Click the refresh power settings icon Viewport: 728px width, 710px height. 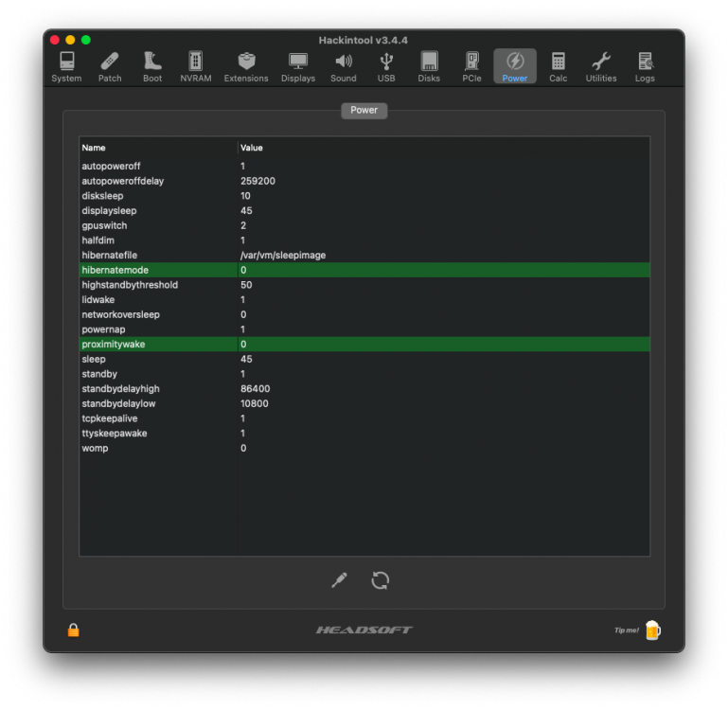tap(381, 580)
